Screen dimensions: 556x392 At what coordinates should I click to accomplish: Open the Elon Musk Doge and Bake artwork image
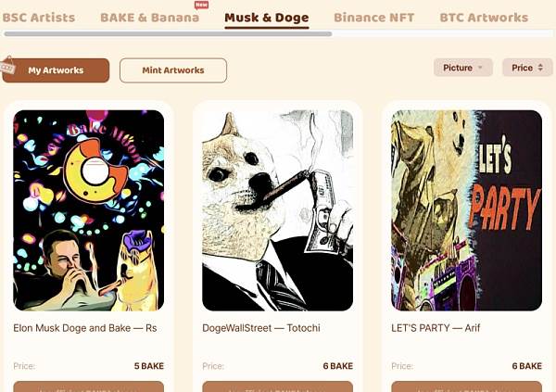tap(89, 210)
